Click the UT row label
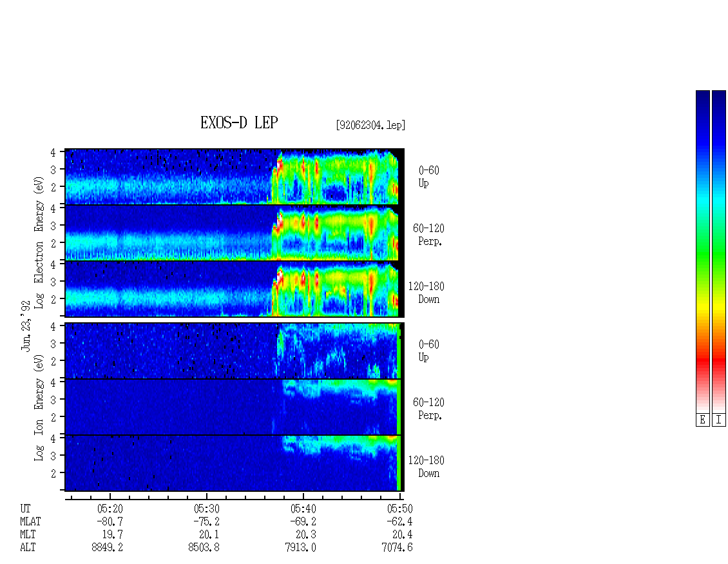 (25, 509)
